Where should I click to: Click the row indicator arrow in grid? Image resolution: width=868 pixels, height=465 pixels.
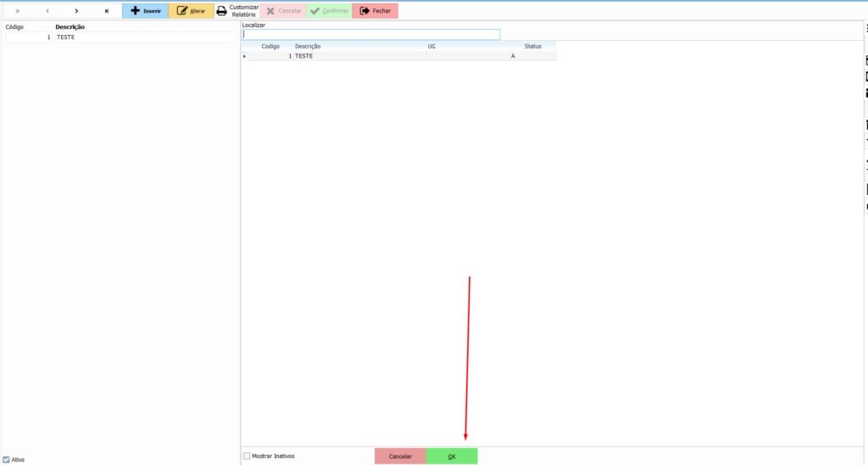tap(245, 56)
